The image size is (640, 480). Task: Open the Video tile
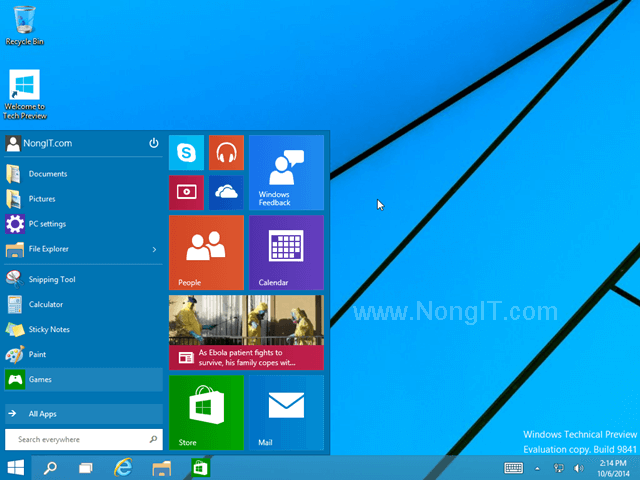(x=186, y=193)
